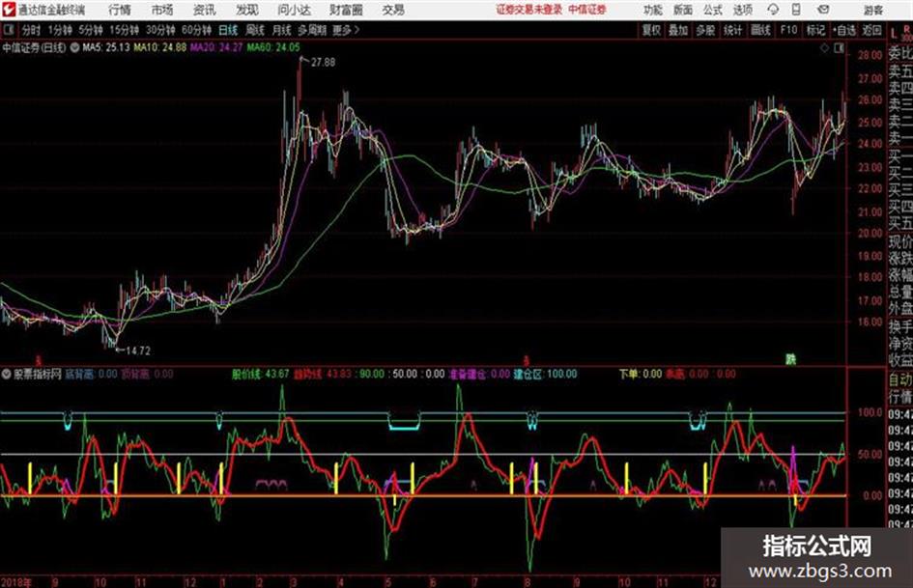Screen dimensions: 913x588
Task: Click the MA20: 24.27 value label
Action: (216, 47)
